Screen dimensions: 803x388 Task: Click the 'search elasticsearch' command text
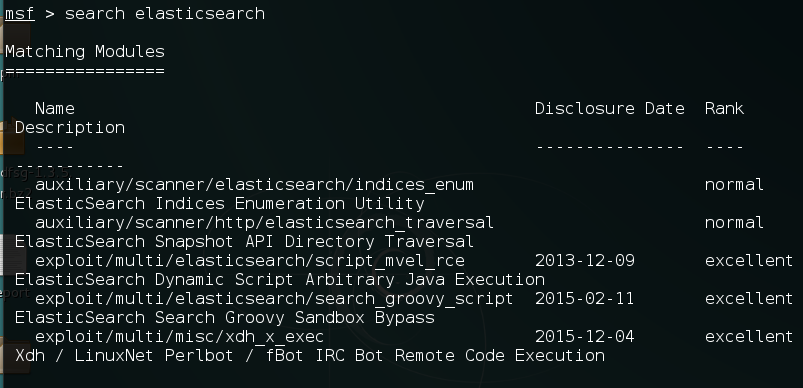coord(165,13)
